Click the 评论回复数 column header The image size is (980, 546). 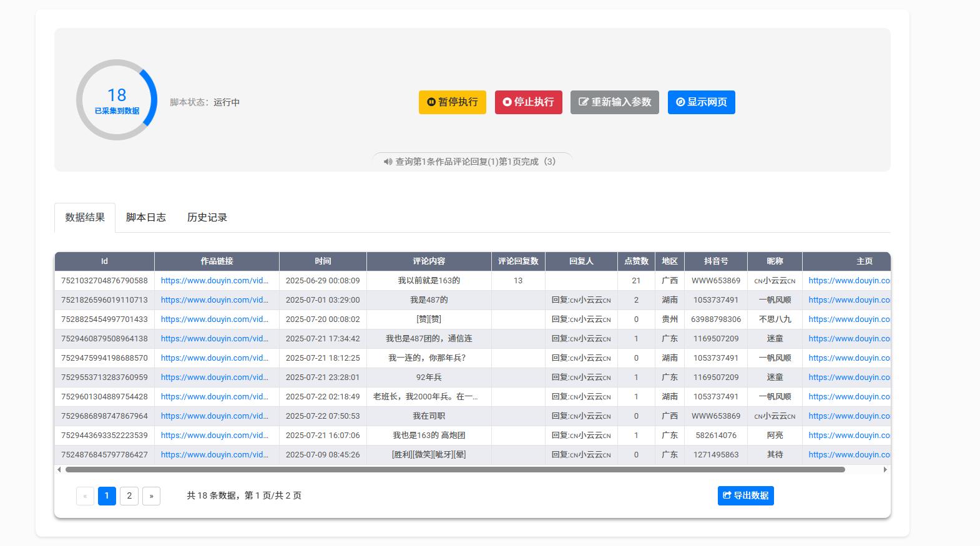coord(518,261)
